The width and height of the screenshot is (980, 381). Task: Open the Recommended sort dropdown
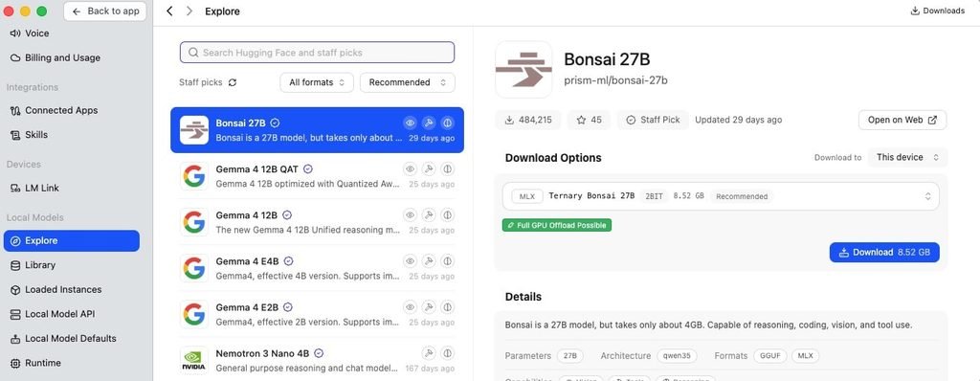click(x=407, y=82)
